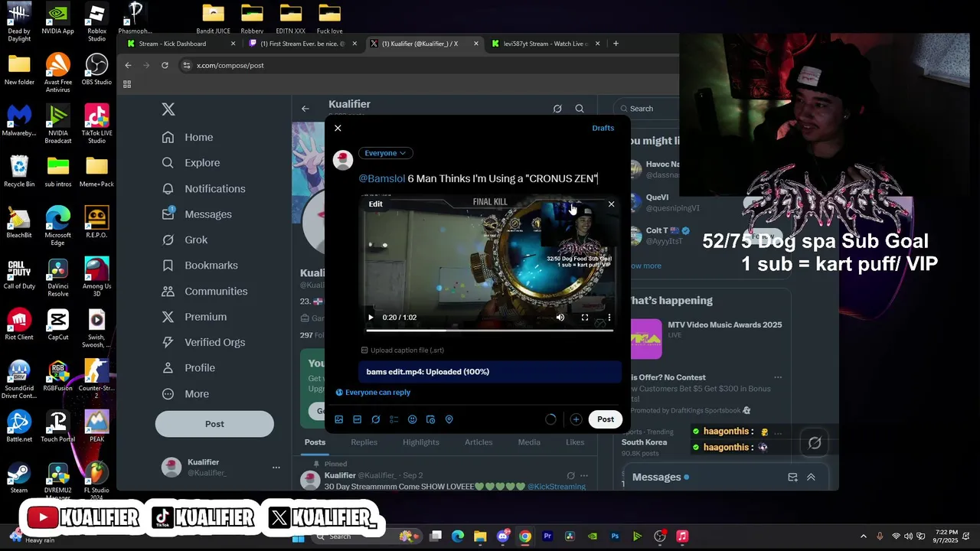Click Upload caption file (.srt)
The image size is (980, 551).
[x=403, y=350]
